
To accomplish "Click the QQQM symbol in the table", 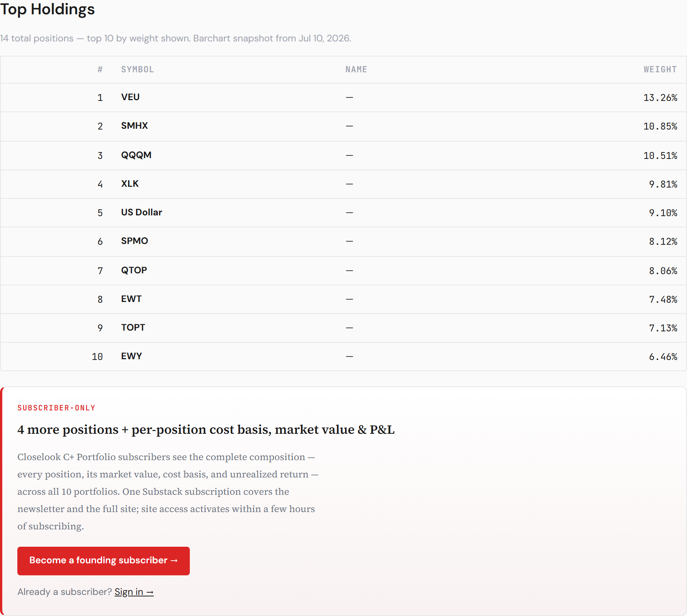I will pos(136,155).
